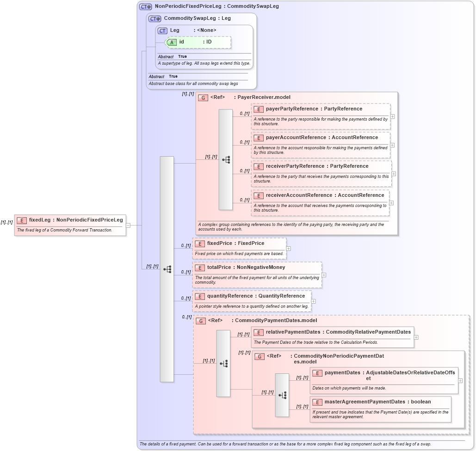Select the 'paymentDates : AdjustableDatesOrRelativeDateOffset' label
The image size is (476, 451).
click(x=390, y=376)
